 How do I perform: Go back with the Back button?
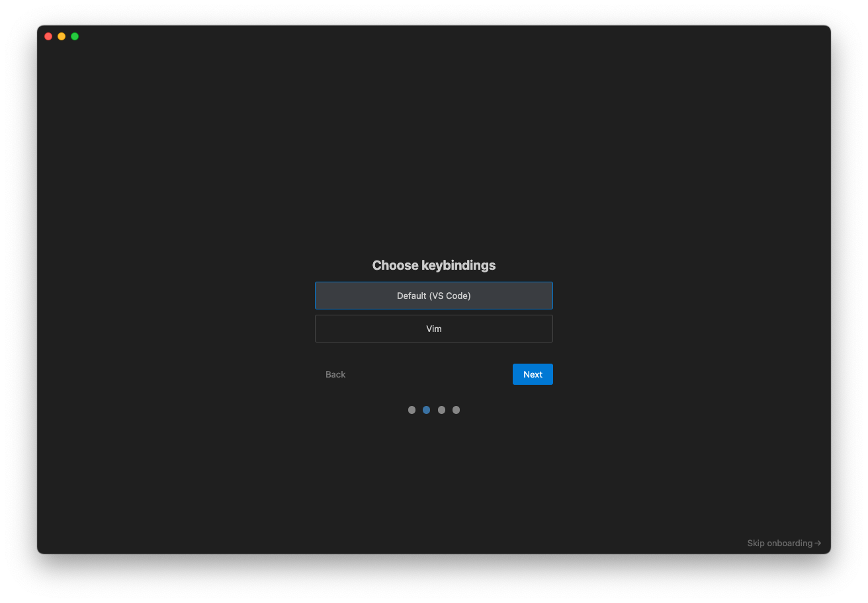[335, 374]
